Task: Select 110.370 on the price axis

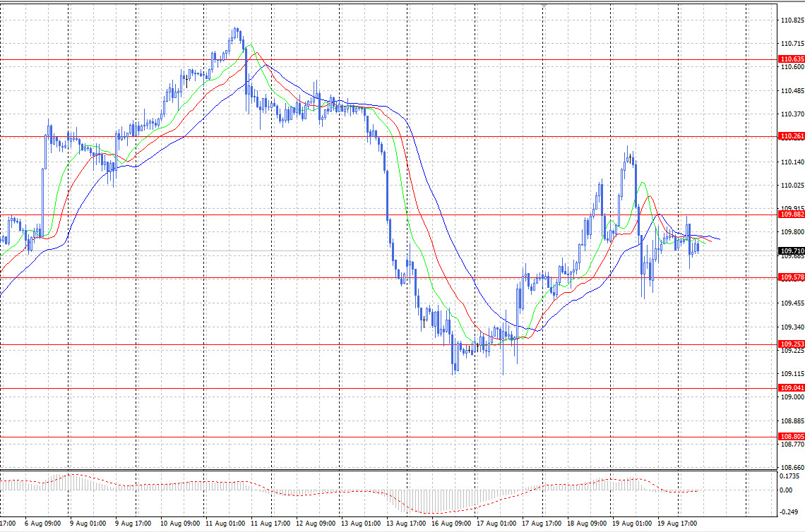Action: (792, 114)
